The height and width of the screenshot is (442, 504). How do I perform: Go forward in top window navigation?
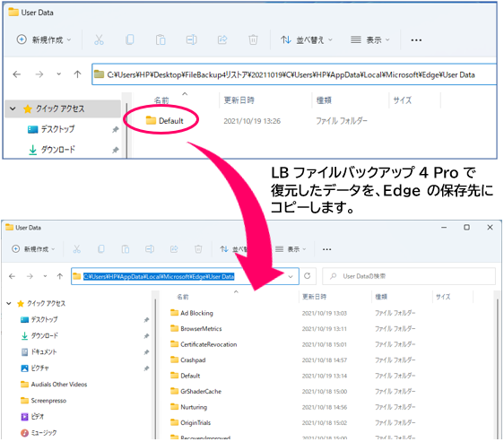(39, 74)
